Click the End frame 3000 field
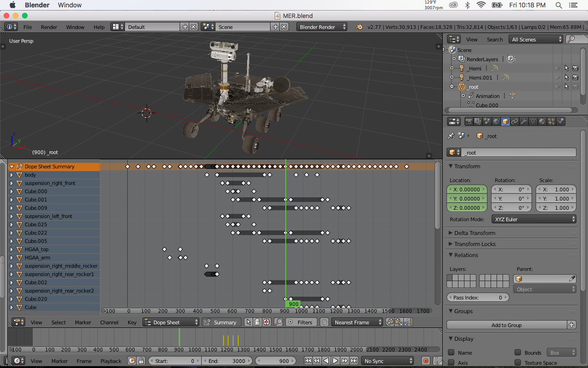 [x=227, y=361]
